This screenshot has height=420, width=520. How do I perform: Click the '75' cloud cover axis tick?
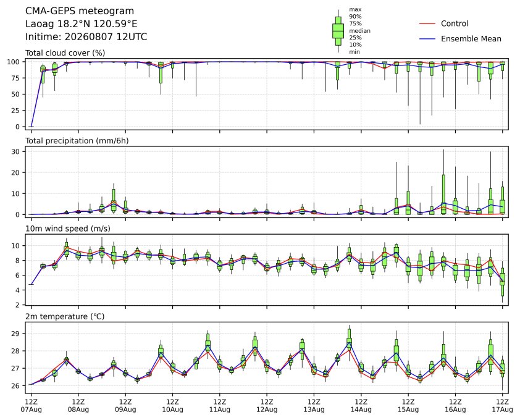tap(16, 78)
